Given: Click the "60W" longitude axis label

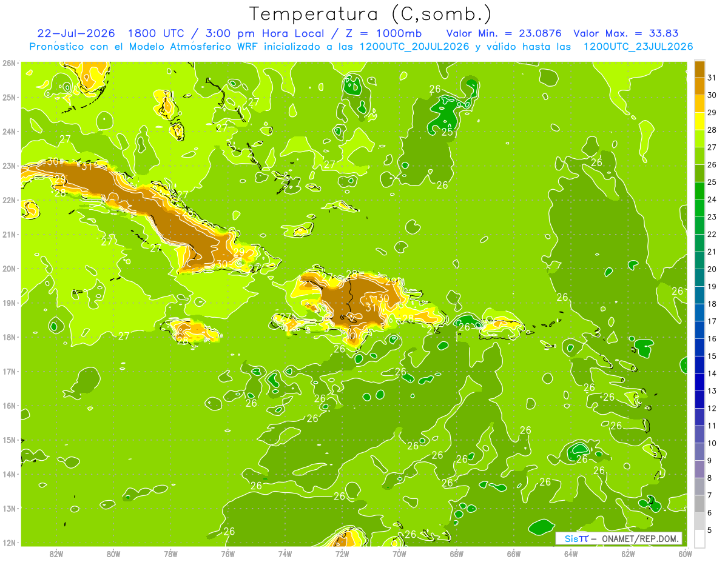Looking at the screenshot, I should 686,554.
